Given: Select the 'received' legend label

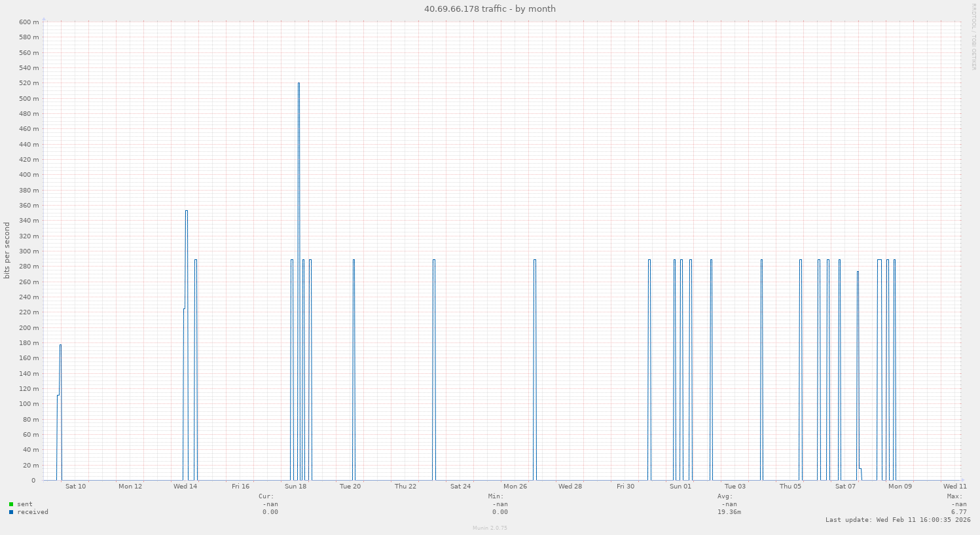Looking at the screenshot, I should click(33, 512).
